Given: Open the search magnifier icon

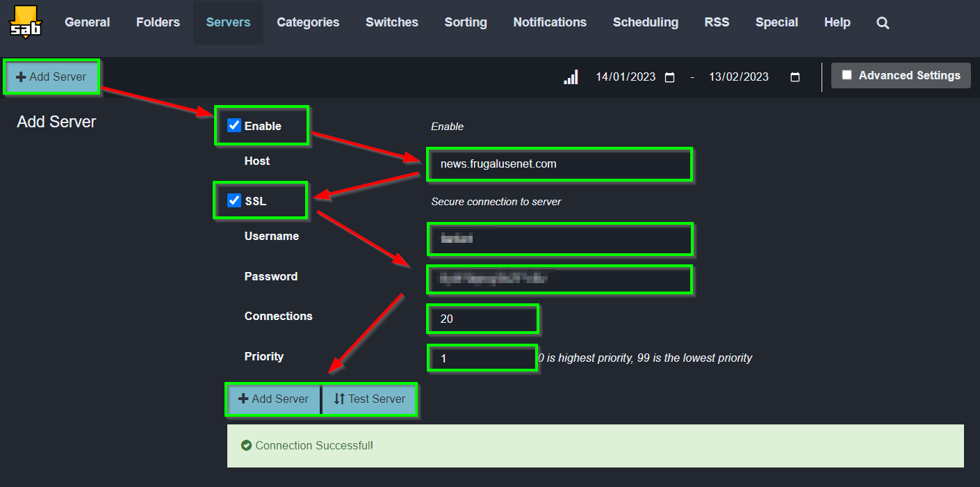Looking at the screenshot, I should 883,23.
